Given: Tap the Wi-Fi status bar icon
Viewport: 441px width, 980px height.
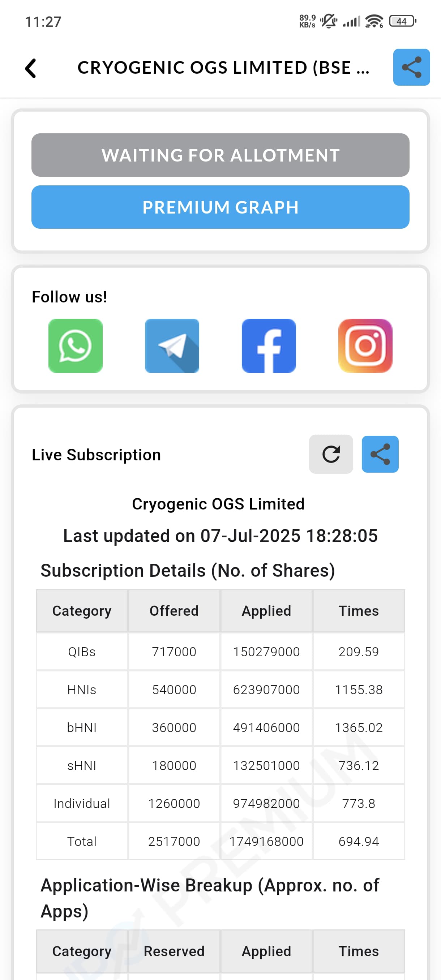Looking at the screenshot, I should (374, 21).
